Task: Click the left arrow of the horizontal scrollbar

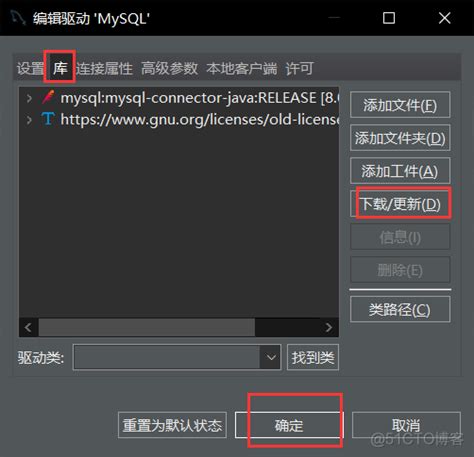Action: click(x=28, y=327)
